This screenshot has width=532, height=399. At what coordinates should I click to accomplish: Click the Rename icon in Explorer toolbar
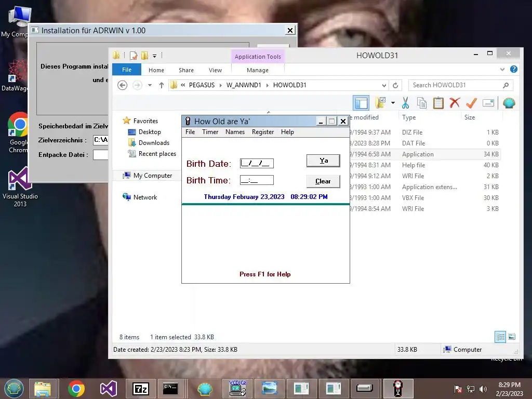coord(488,103)
